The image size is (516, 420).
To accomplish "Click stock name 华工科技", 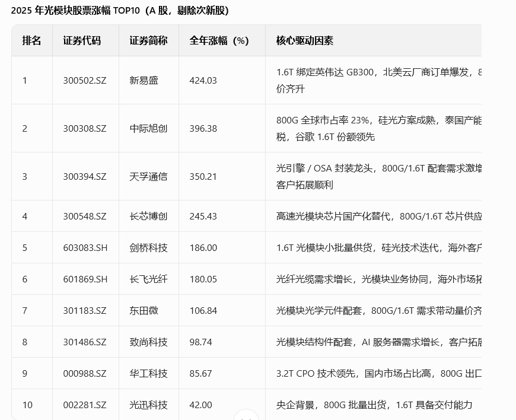I will tap(148, 373).
